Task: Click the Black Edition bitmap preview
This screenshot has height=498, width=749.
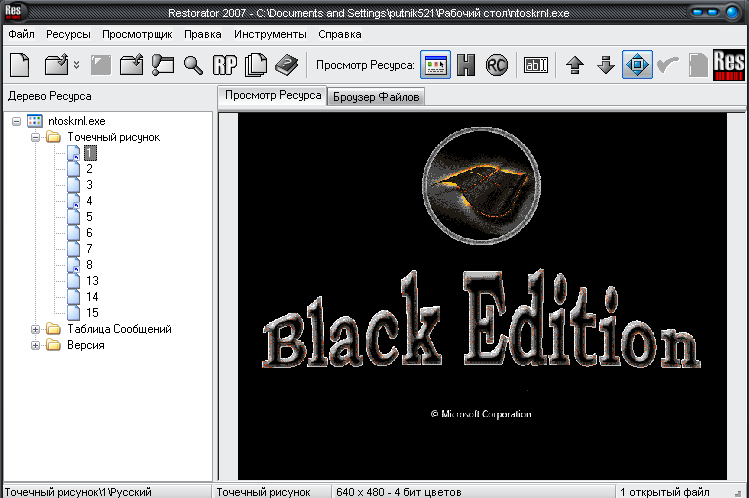Action: (483, 295)
